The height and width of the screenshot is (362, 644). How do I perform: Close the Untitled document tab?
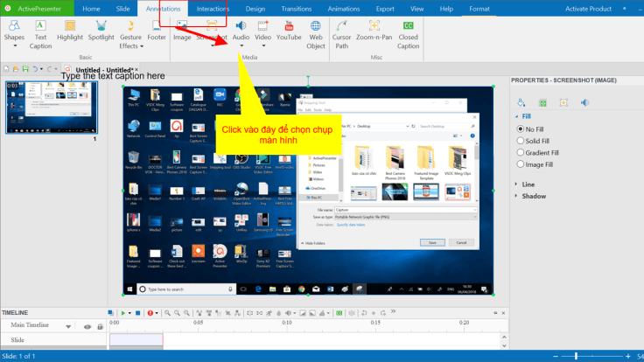136,69
